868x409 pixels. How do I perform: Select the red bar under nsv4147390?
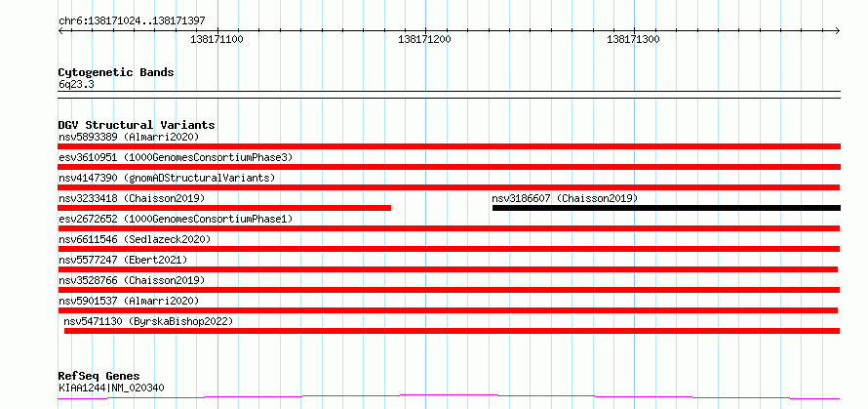pos(449,187)
